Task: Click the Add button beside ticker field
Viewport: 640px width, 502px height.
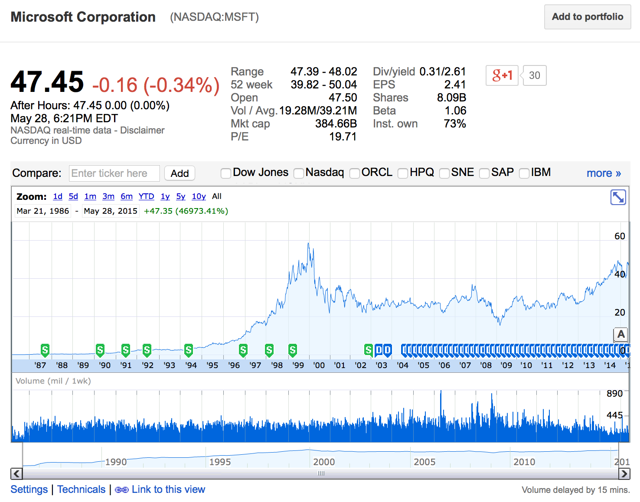Action: [180, 173]
